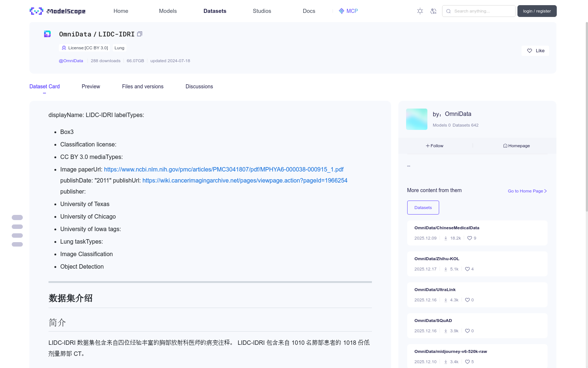588x368 pixels.
Task: Click the '288 downloads' text
Action: pos(105,61)
